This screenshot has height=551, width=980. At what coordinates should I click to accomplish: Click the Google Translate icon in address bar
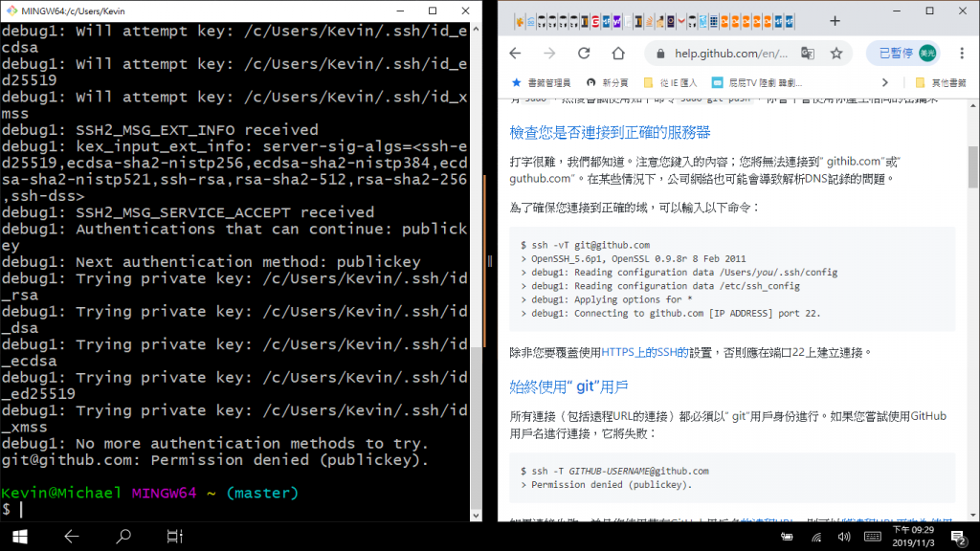[808, 54]
